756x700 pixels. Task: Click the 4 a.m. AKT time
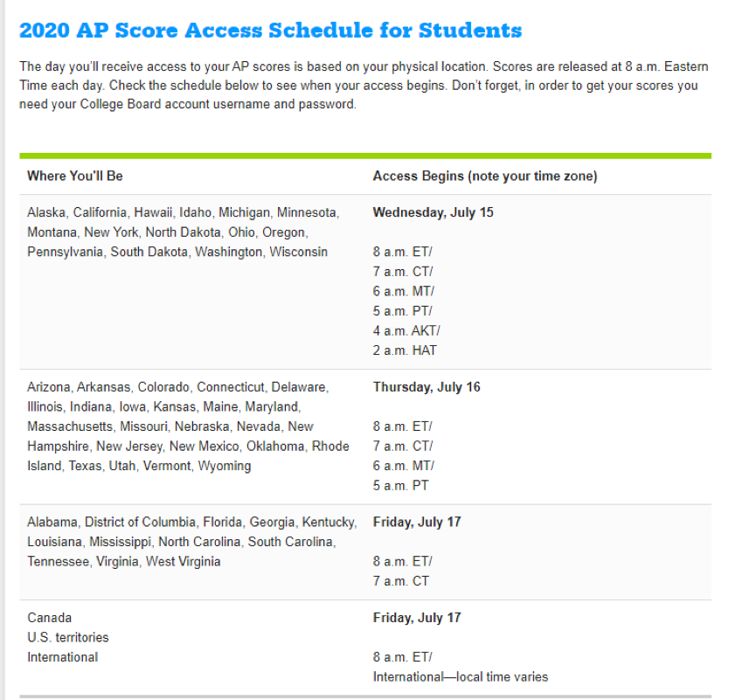[406, 330]
